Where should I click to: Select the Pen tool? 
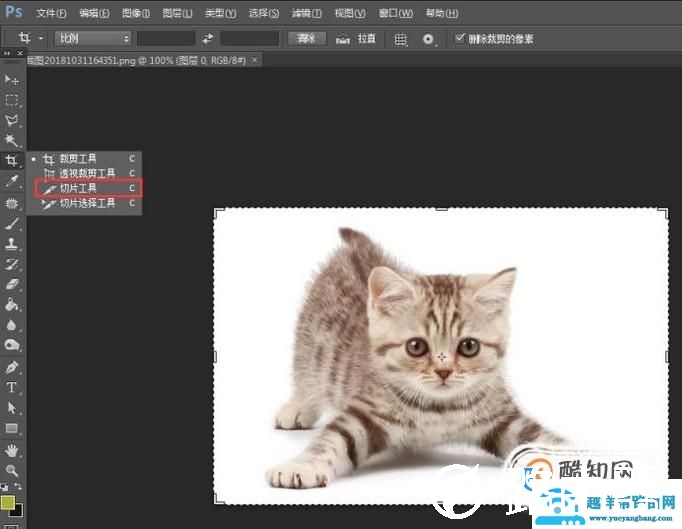(x=12, y=367)
